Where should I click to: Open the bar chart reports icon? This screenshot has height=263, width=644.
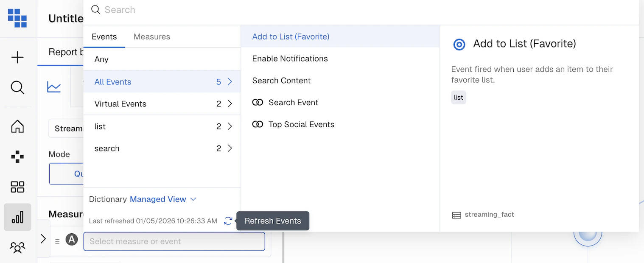(x=17, y=217)
